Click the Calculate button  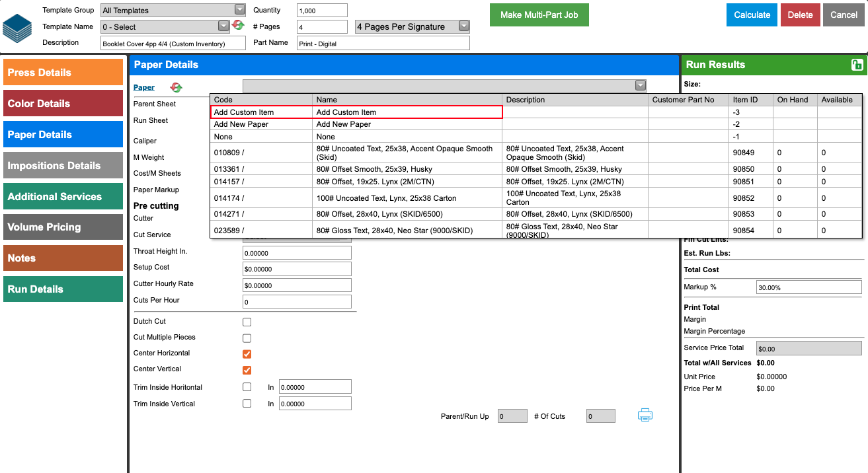tap(752, 15)
